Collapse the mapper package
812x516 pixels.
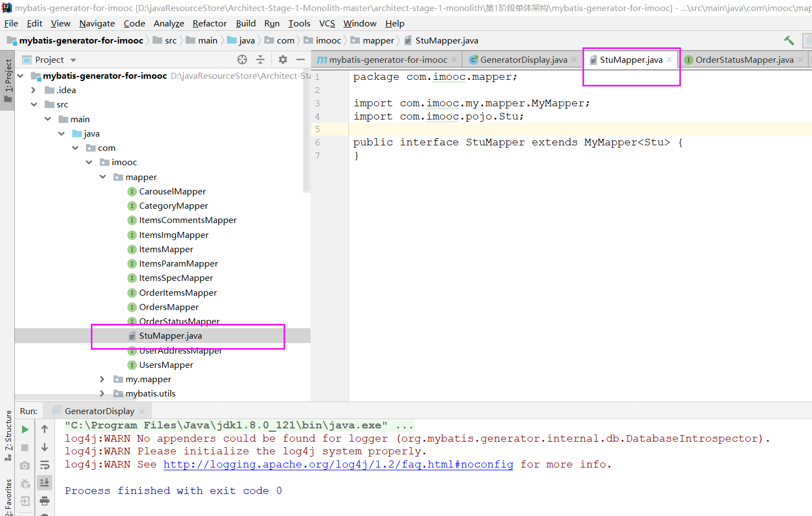[102, 177]
